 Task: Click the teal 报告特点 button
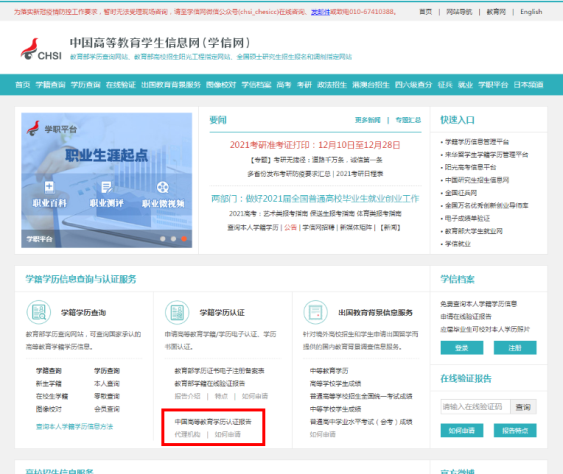click(x=515, y=430)
